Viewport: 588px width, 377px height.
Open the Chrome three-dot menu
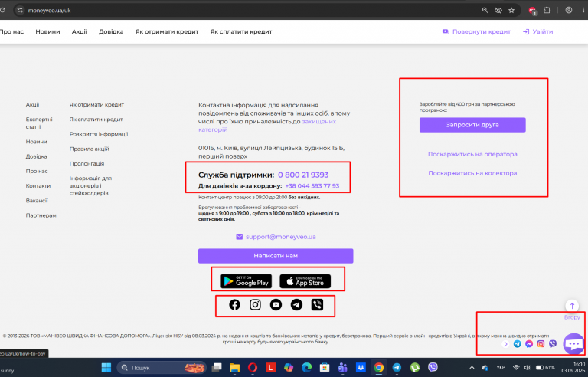click(583, 11)
